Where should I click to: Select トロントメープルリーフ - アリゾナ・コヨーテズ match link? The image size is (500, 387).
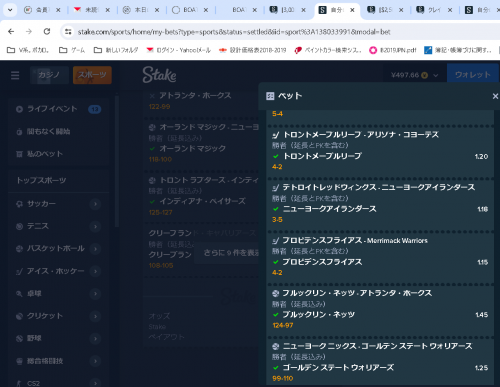pos(361,135)
